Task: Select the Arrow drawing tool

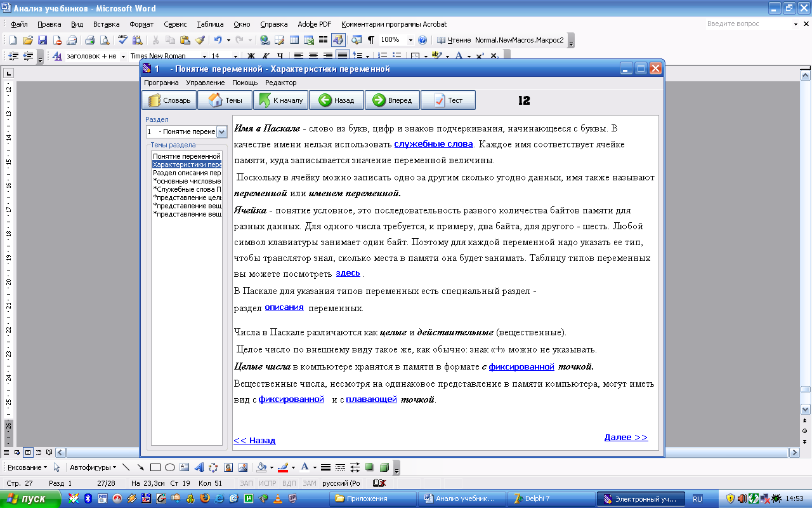Action: (x=140, y=467)
